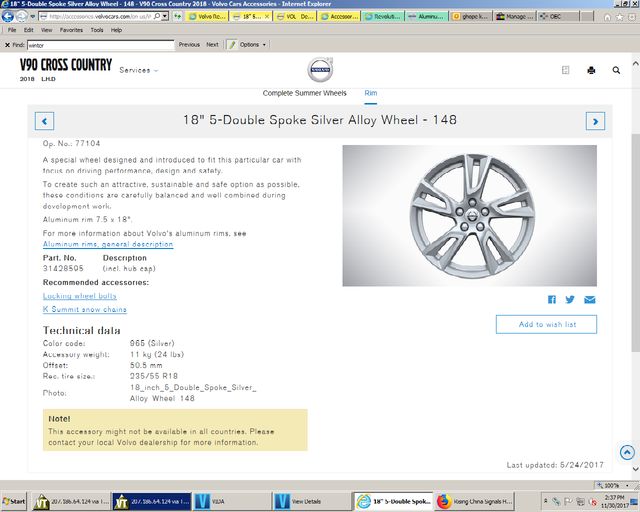
Task: Click part number 31428595 text
Action: (x=63, y=268)
